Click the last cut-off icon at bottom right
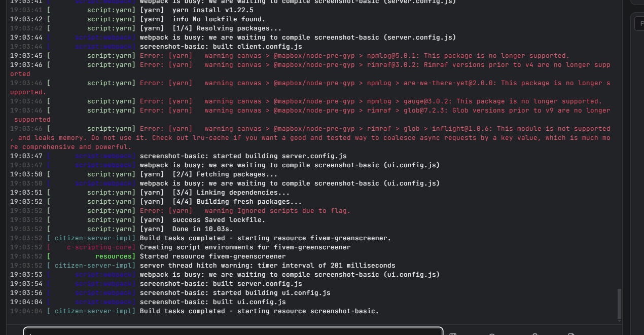This screenshot has width=644, height=335. tap(571, 333)
